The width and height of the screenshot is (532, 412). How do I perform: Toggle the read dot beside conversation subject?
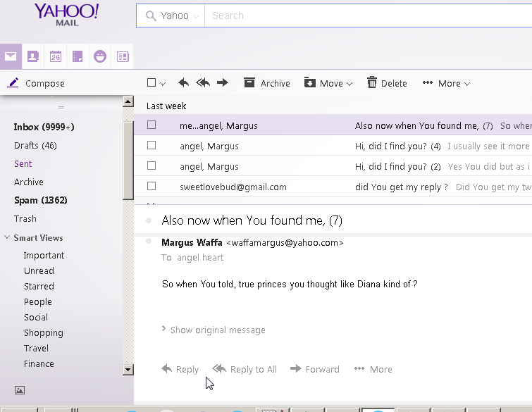tap(149, 220)
